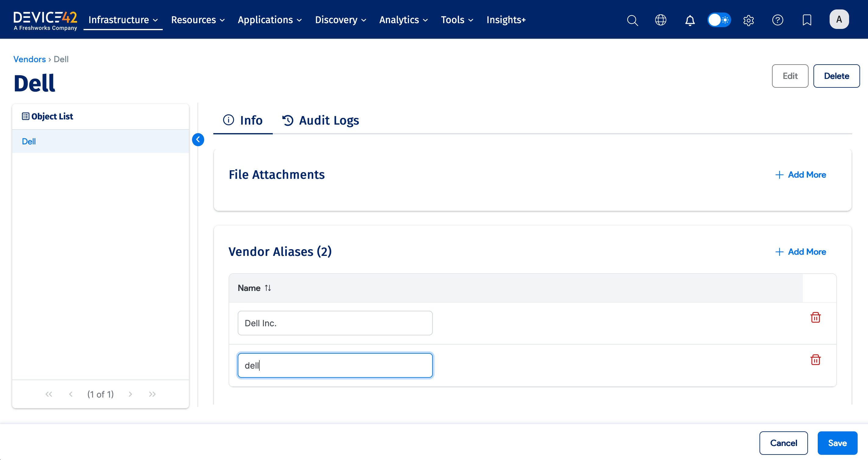Click the notifications bell icon
The width and height of the screenshot is (868, 460).
(x=690, y=20)
